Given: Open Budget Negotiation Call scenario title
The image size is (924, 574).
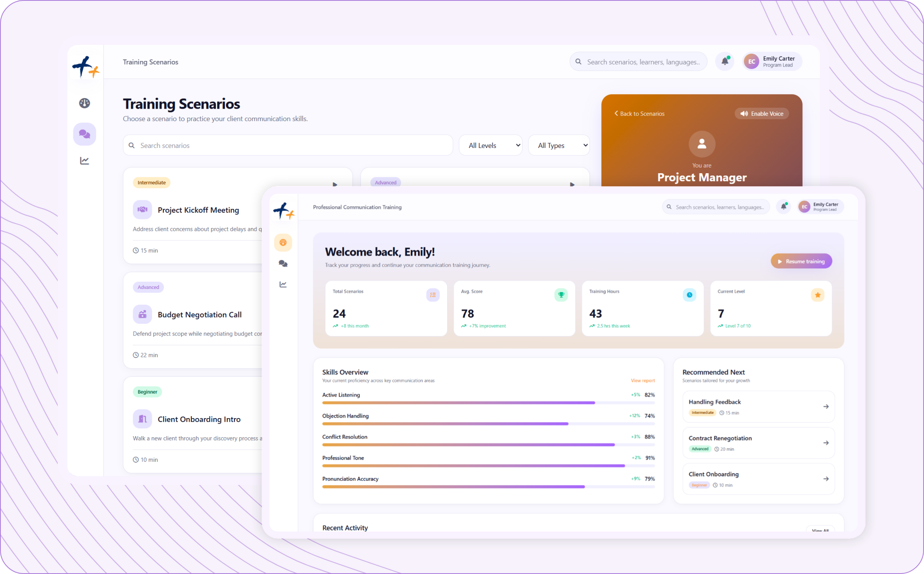Looking at the screenshot, I should click(200, 315).
